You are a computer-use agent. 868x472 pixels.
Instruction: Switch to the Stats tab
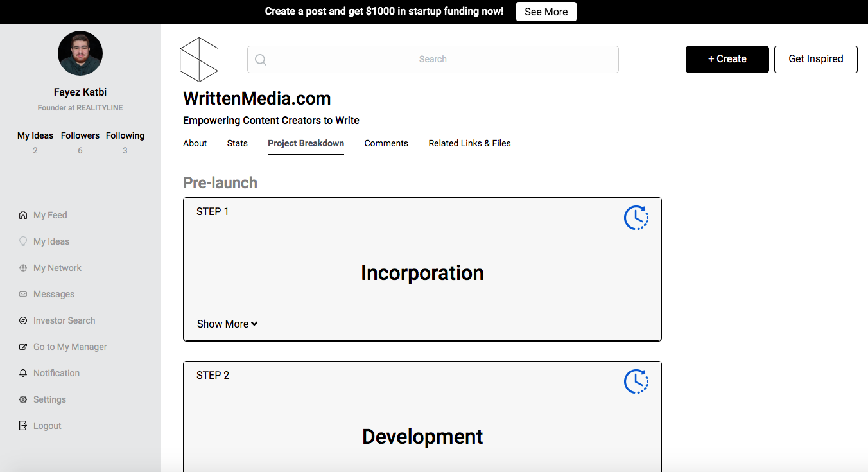tap(238, 143)
